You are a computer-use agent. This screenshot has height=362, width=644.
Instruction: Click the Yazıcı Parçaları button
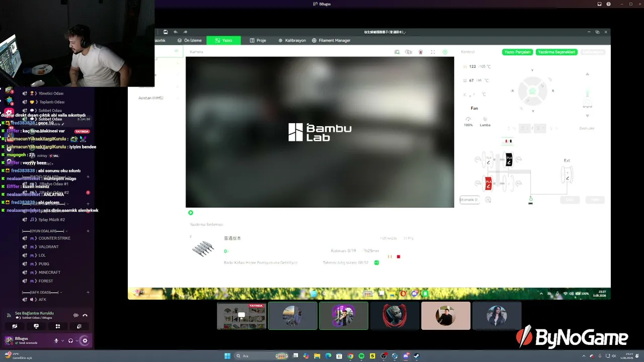pyautogui.click(x=517, y=52)
